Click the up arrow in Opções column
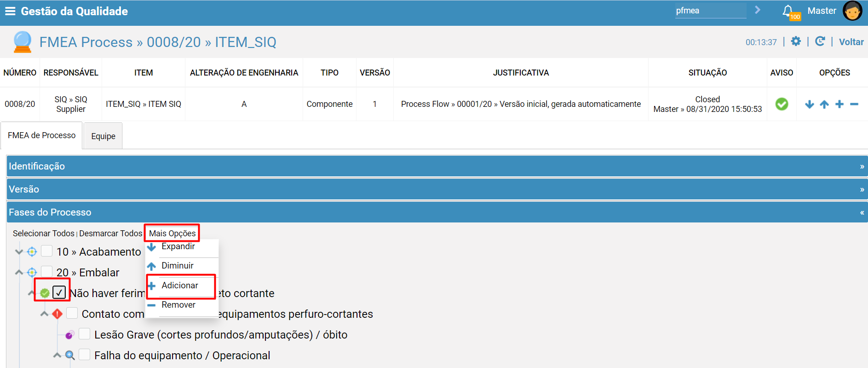The image size is (868, 368). (824, 105)
